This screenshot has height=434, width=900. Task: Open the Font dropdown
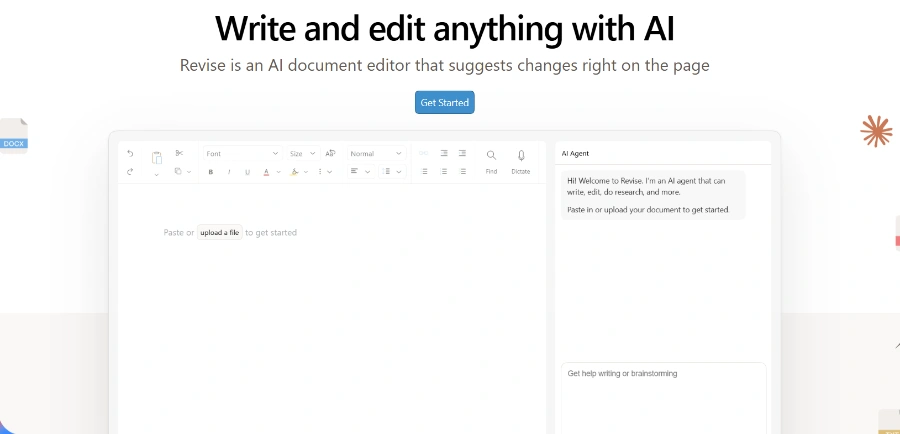242,153
